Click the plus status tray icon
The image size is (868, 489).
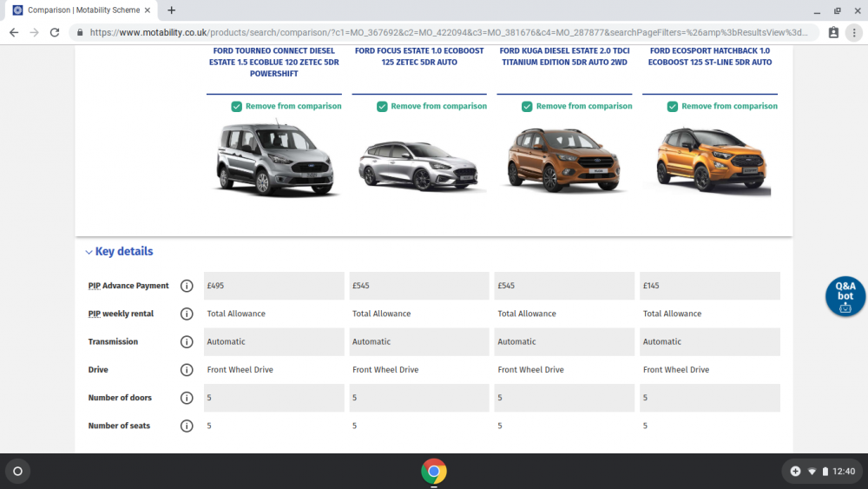coord(795,472)
